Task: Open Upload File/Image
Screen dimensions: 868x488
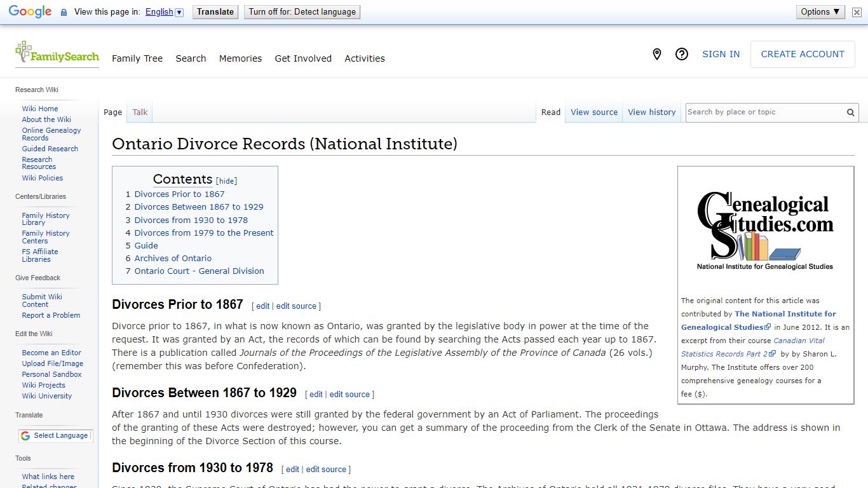Action: (53, 363)
